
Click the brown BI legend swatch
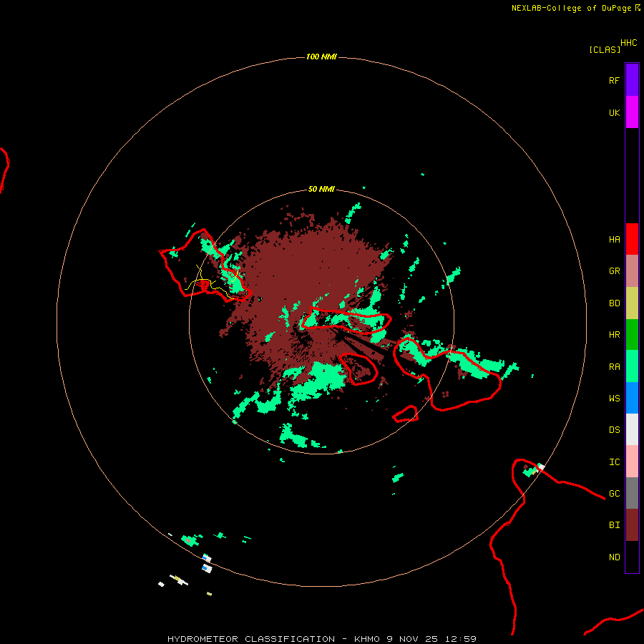coord(632,525)
